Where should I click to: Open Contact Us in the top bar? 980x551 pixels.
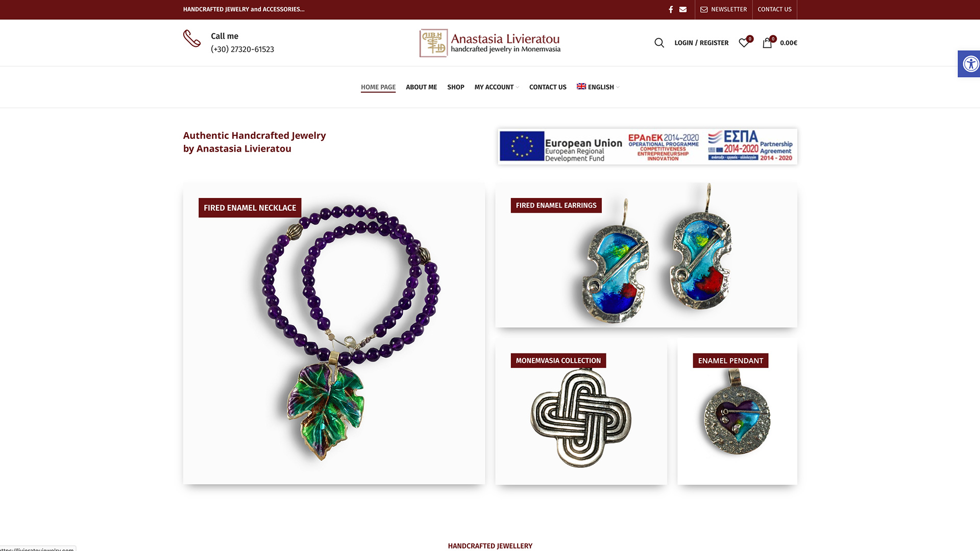(774, 9)
